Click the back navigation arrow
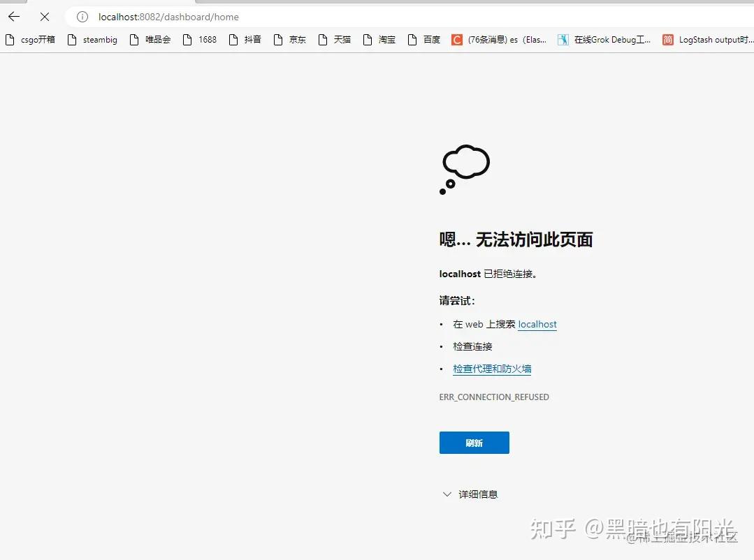The width and height of the screenshot is (754, 560). coord(13,16)
